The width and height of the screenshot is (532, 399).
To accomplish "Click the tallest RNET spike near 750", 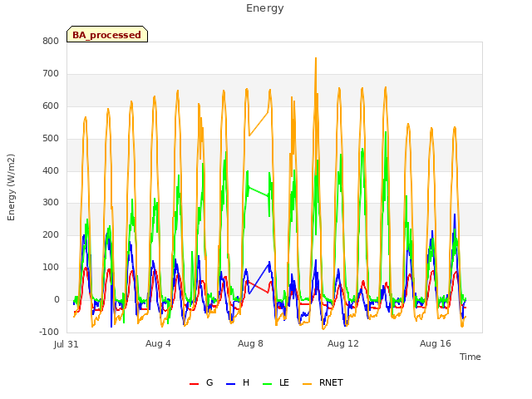I will pos(316,60).
